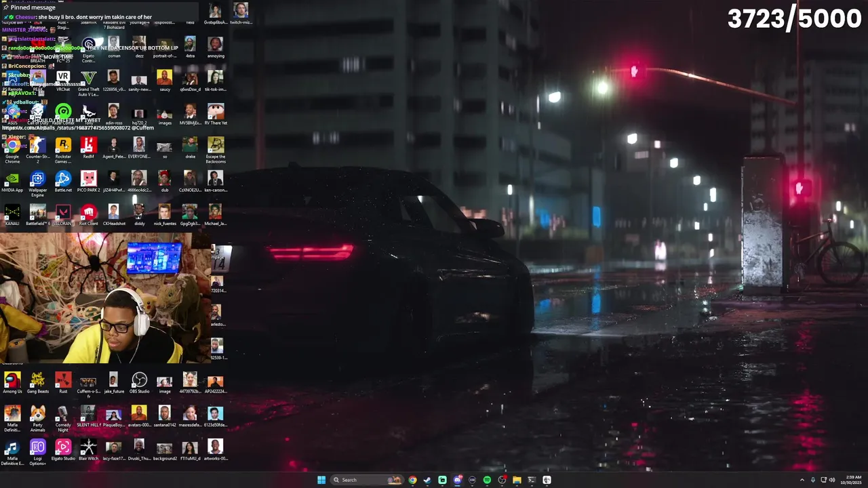Open Google Chrome from the taskbar
Screen dimensions: 868x488
pos(412,480)
